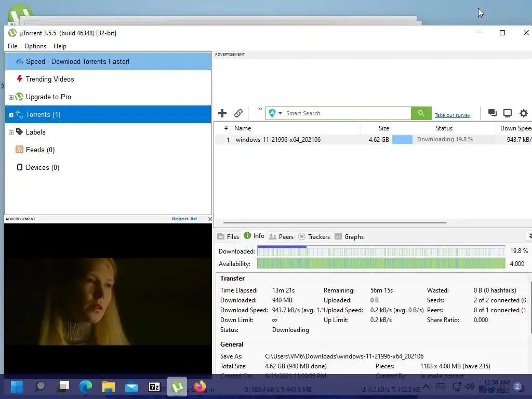Sort by the Size column header
Screen dimensions: 532x399
click(x=376, y=128)
